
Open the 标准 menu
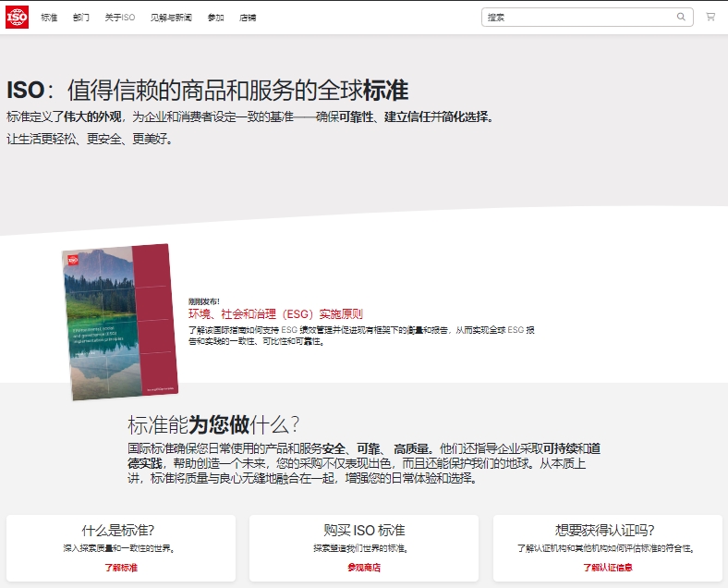coord(49,18)
